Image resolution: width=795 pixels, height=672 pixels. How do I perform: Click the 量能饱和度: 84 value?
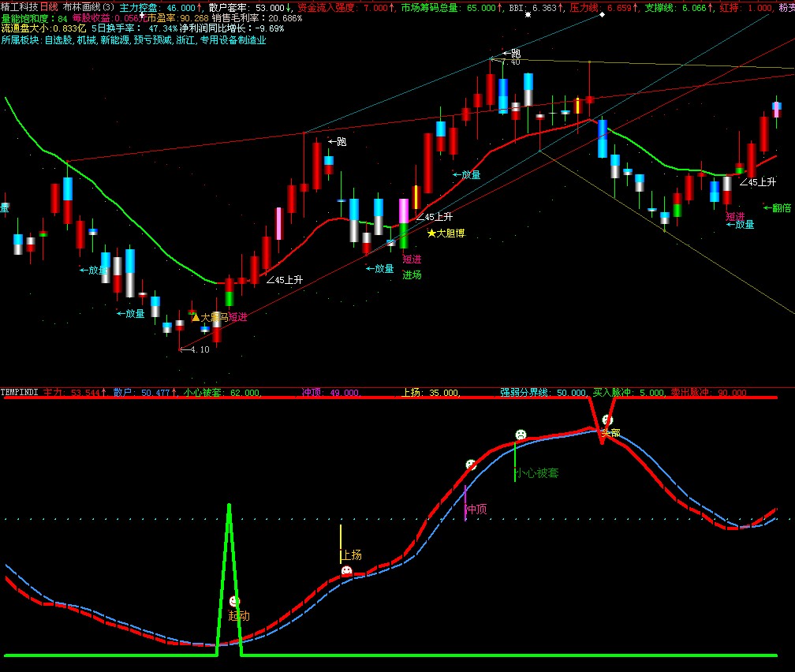(35, 18)
